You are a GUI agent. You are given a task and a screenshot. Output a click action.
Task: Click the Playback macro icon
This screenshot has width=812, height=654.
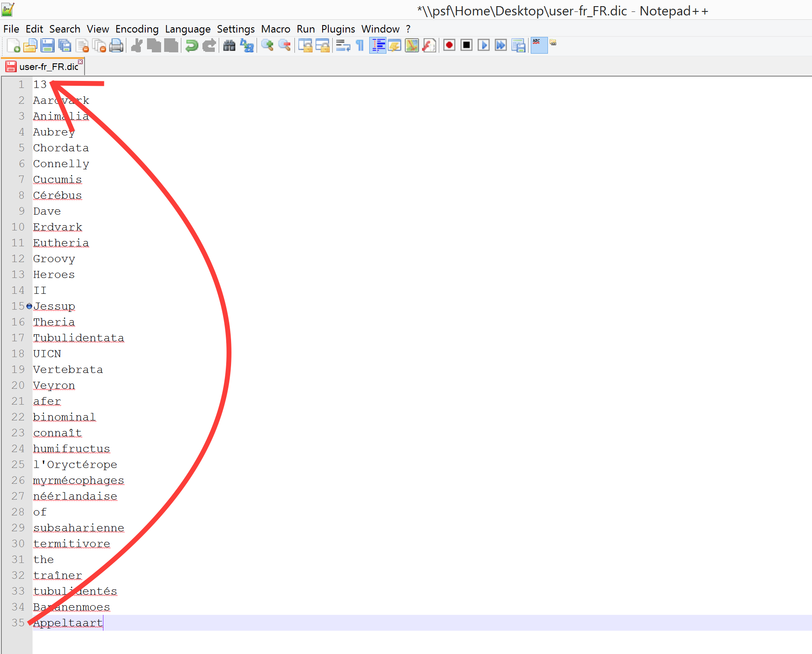(483, 45)
